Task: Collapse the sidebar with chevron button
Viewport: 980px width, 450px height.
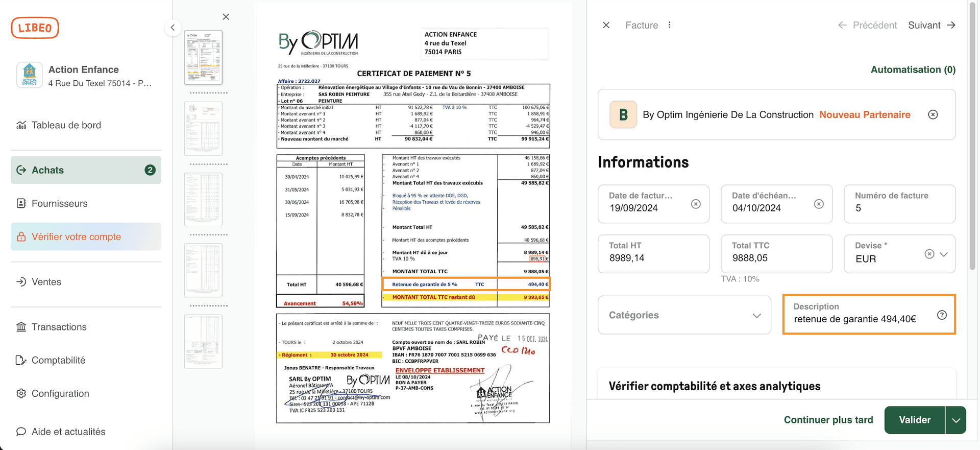Action: [173, 28]
